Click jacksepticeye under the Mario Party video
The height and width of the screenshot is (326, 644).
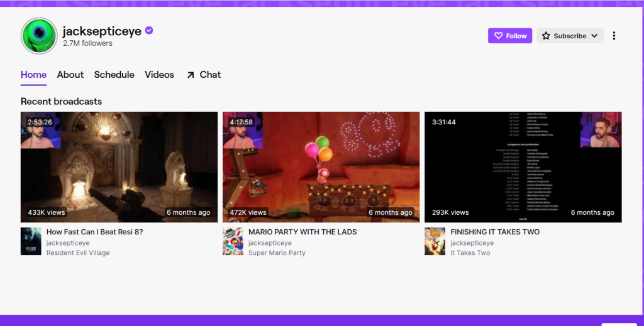[270, 242]
